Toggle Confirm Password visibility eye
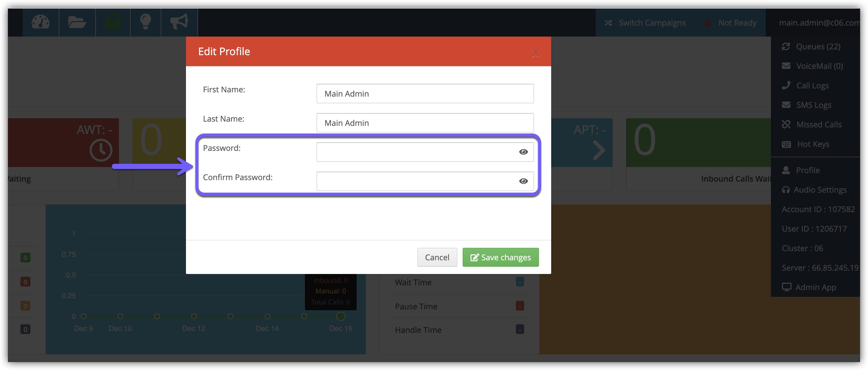Viewport: 868px width, 370px height. [x=523, y=181]
